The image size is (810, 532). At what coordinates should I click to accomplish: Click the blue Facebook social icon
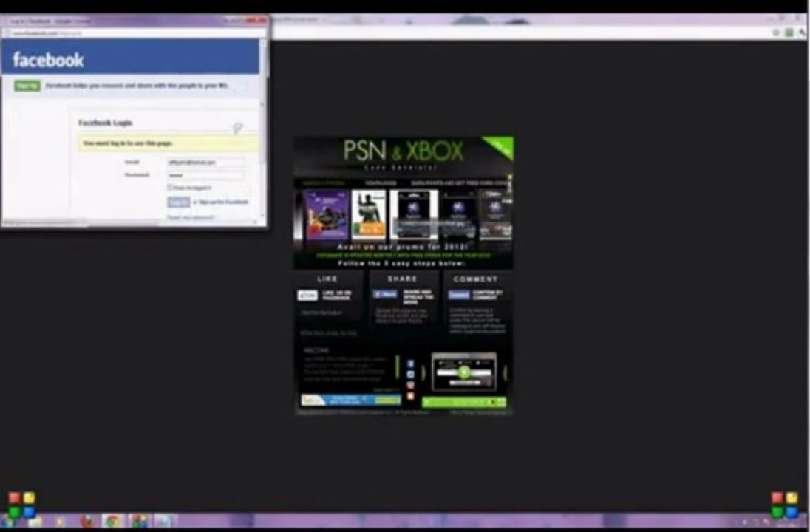pos(410,364)
